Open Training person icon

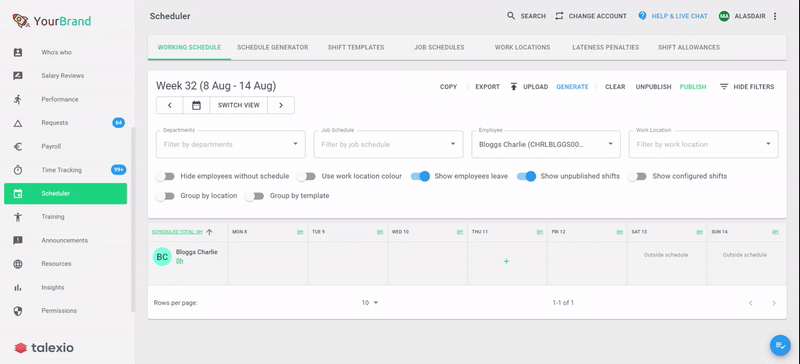[18, 217]
